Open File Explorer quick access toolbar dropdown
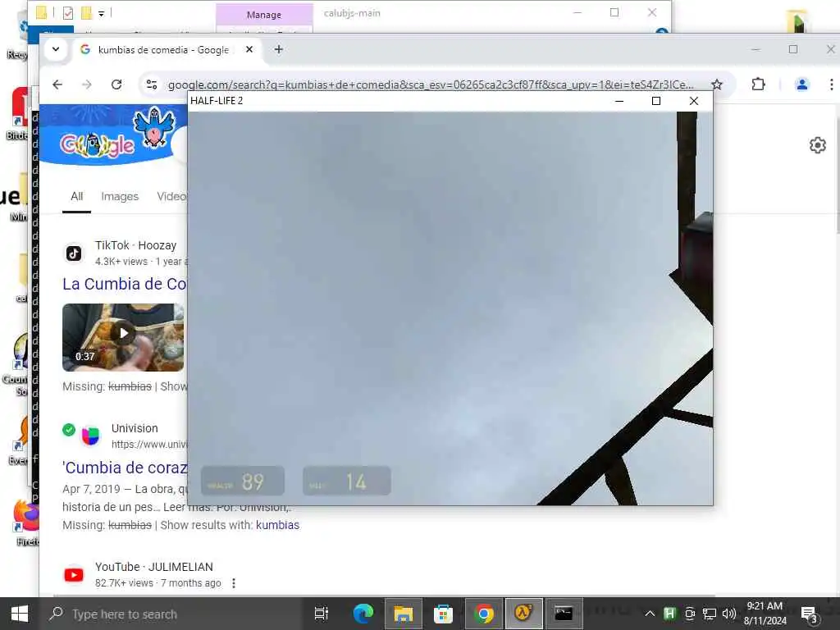840x630 pixels. pyautogui.click(x=101, y=13)
